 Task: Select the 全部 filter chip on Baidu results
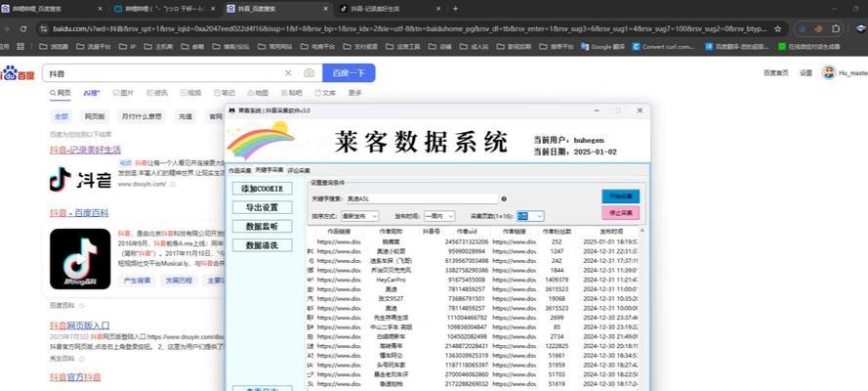coord(61,117)
